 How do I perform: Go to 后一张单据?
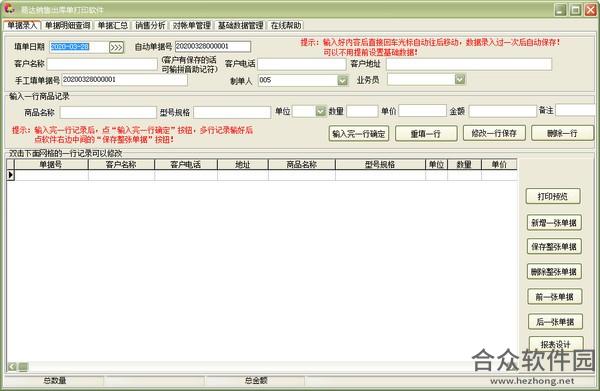(x=555, y=322)
